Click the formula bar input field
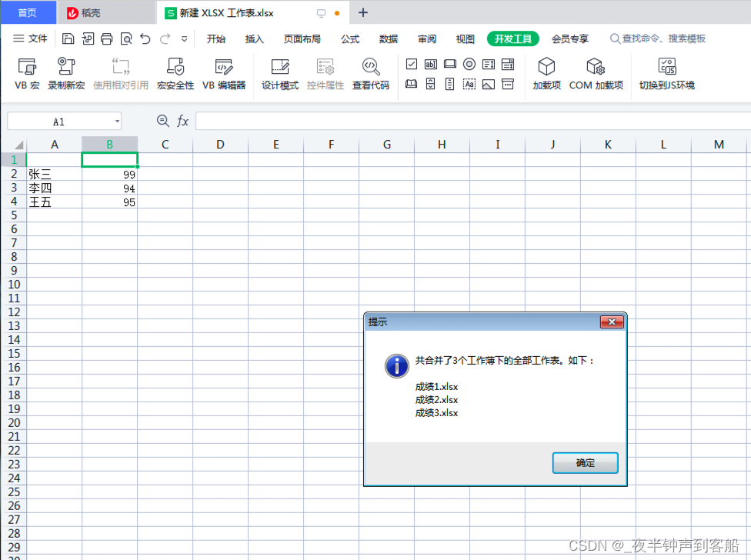The height and width of the screenshot is (560, 751). (473, 121)
